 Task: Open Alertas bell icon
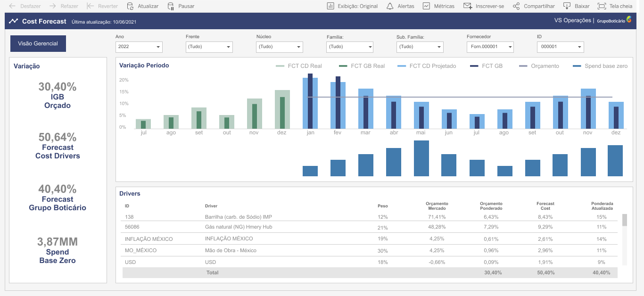(389, 6)
